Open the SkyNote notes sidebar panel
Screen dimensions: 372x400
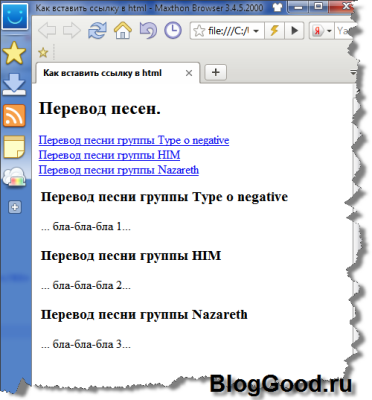(x=14, y=147)
